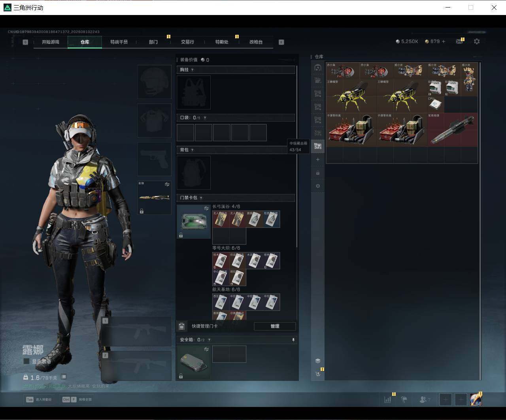
Task: Open the 特战干员 tab
Action: point(119,42)
